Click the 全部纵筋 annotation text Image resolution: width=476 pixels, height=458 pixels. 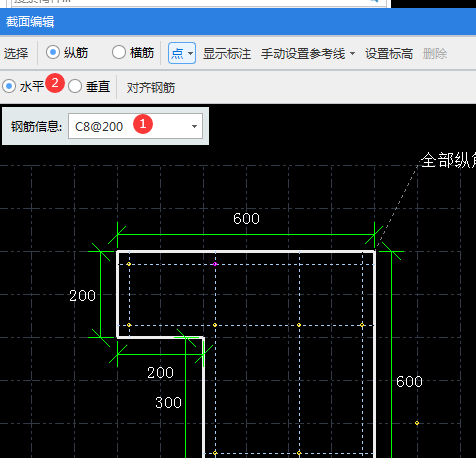pyautogui.click(x=448, y=160)
